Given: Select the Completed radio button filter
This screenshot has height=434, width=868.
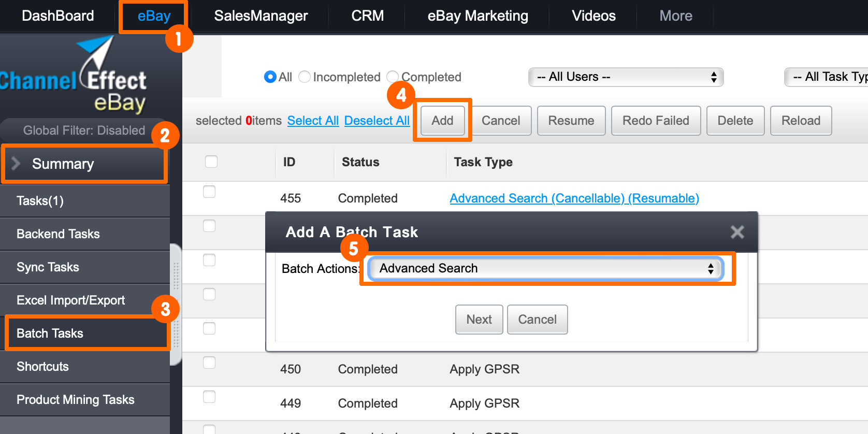Looking at the screenshot, I should [393, 77].
